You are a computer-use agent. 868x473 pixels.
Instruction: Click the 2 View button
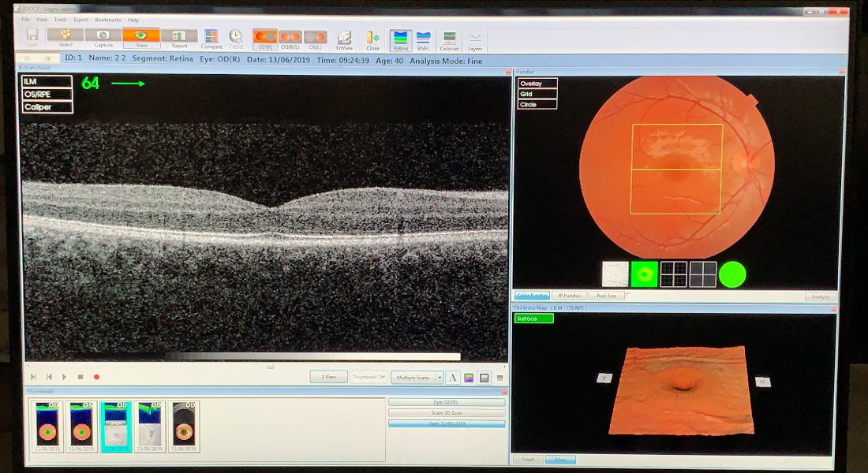(x=329, y=377)
